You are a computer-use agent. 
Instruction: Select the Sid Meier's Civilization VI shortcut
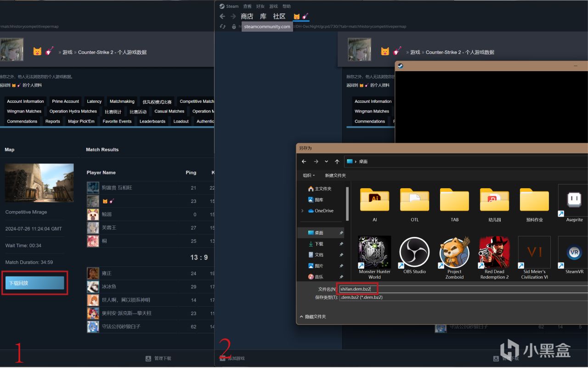click(534, 258)
